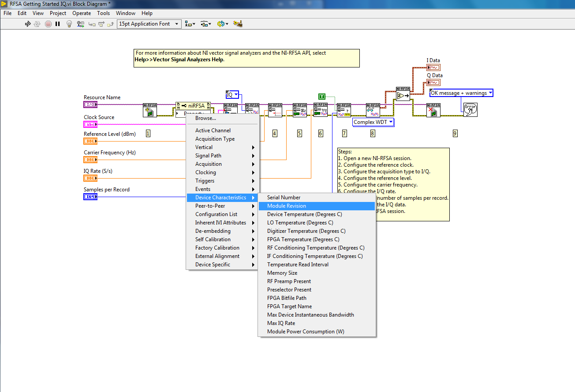Select the I Data waveform indicator terminal
The height and width of the screenshot is (392, 575).
433,67
